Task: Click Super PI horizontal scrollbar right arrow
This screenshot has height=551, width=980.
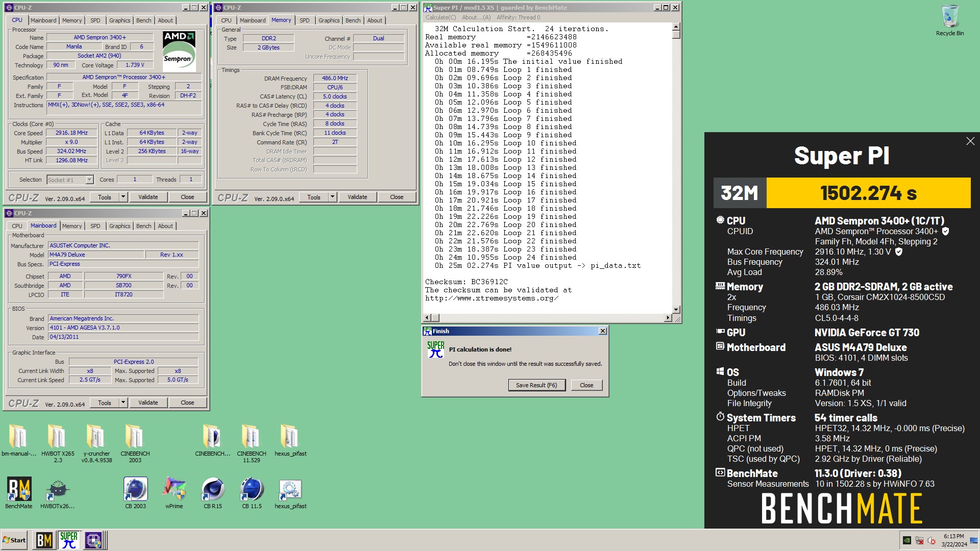Action: point(668,318)
